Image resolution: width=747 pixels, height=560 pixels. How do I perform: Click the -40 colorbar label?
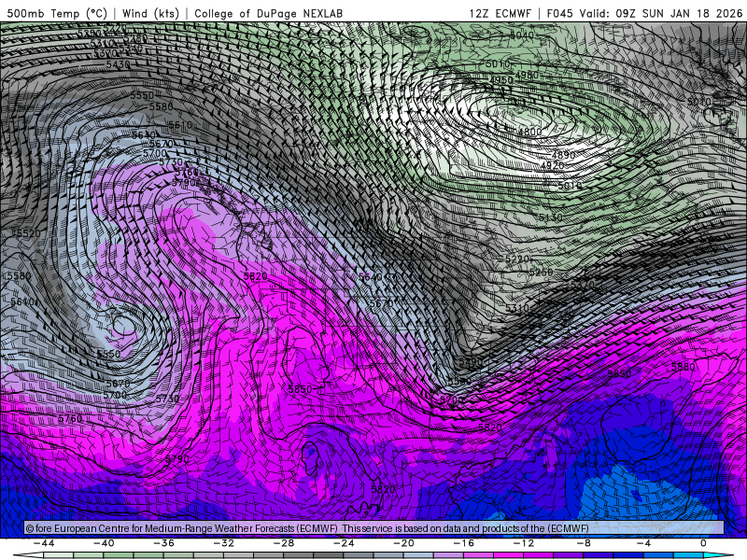[x=104, y=543]
